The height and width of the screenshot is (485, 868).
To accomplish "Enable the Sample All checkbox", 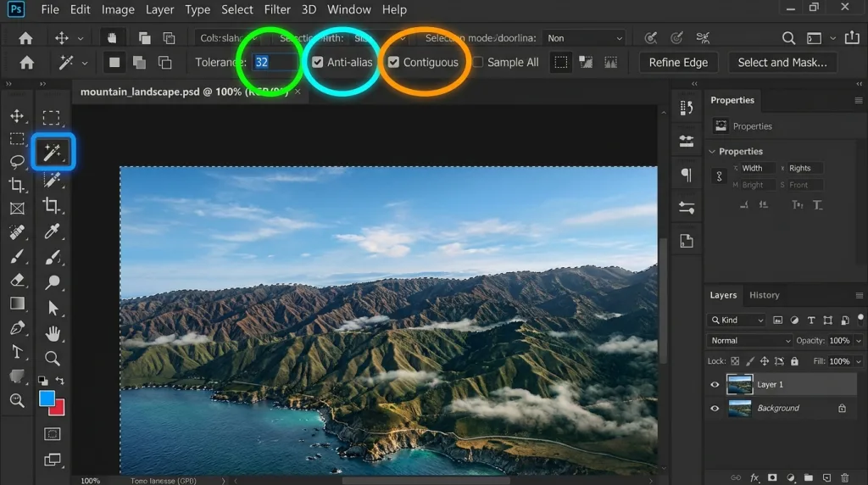I will tap(478, 62).
